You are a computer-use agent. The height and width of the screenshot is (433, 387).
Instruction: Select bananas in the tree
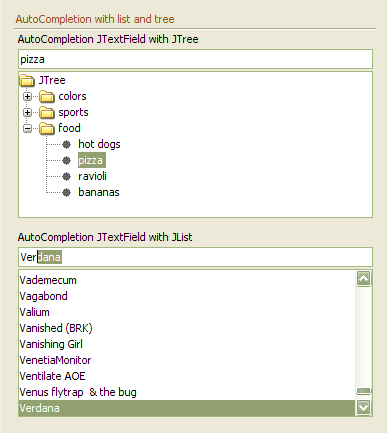[x=99, y=192]
